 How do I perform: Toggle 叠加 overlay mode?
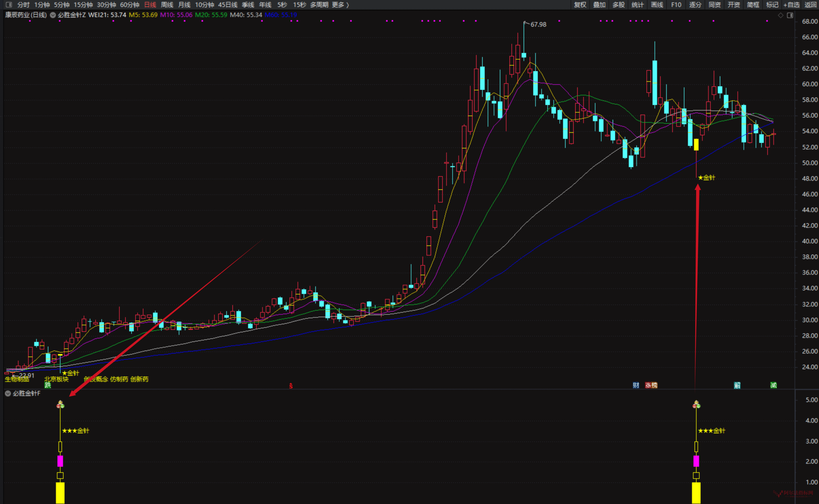coord(599,5)
